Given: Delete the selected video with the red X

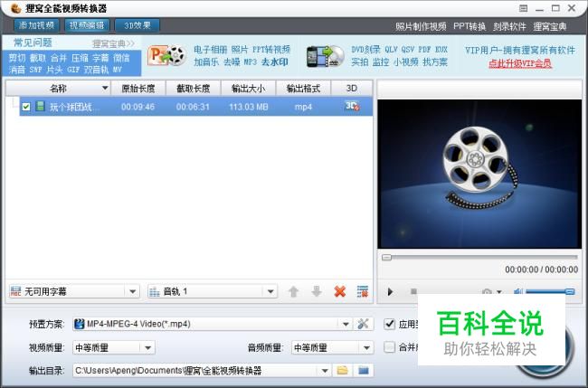Looking at the screenshot, I should coord(340,291).
